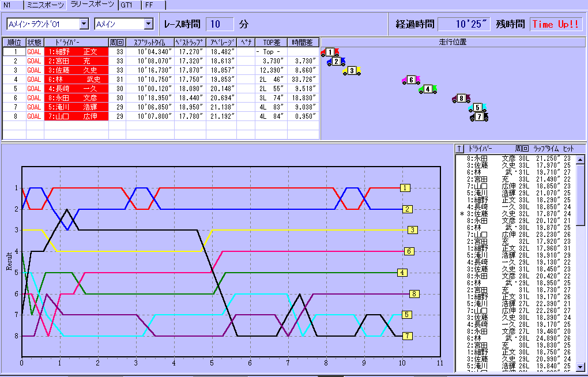Click the magenta car number 6 icon
Viewport: 588px width, 377px height.
tap(410, 80)
